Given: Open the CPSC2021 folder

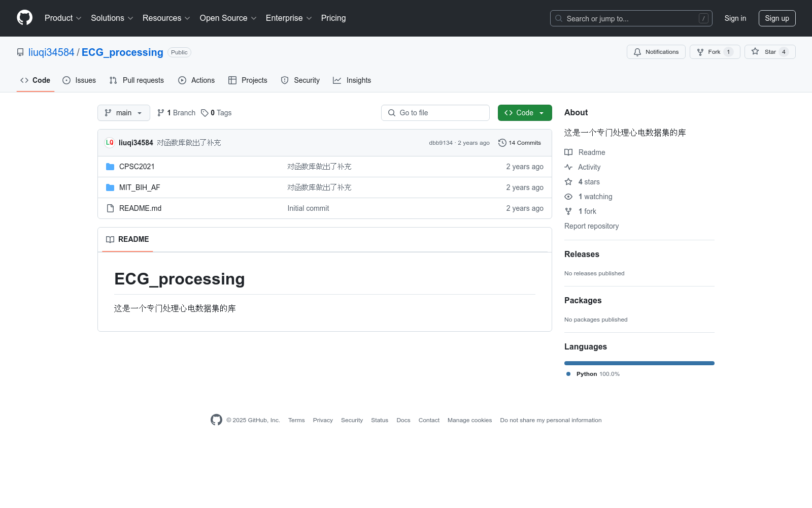Looking at the screenshot, I should [x=137, y=167].
